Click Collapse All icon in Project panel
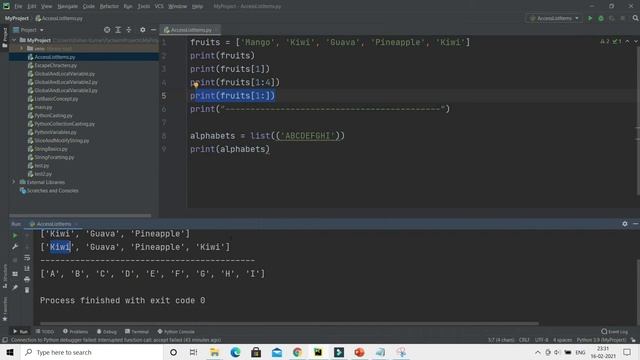Screen dimensions: 640x360 click(x=129, y=30)
